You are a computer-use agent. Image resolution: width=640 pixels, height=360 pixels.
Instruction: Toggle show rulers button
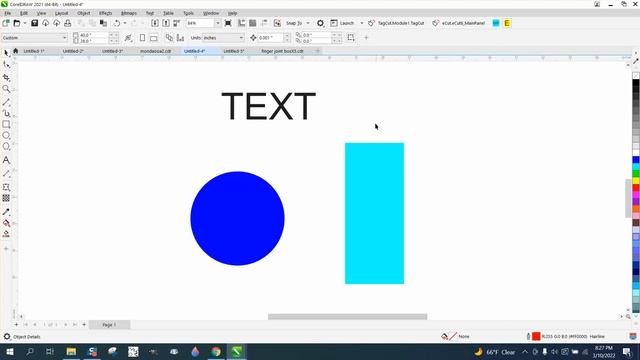pos(242,23)
